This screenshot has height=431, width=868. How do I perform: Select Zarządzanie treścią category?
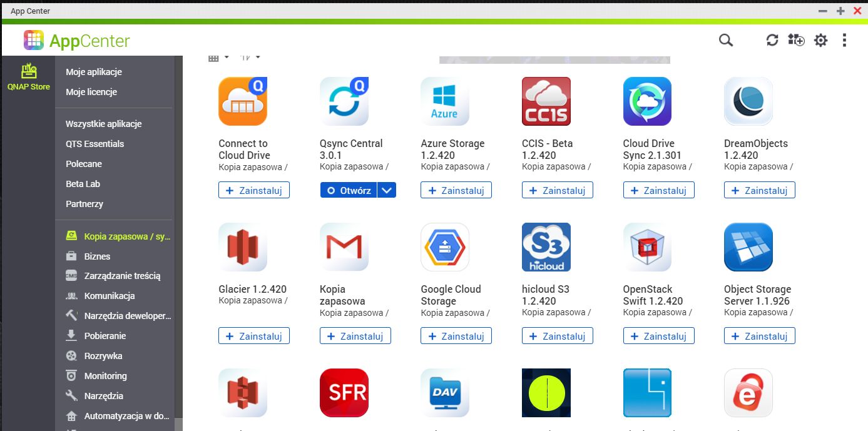click(x=115, y=276)
